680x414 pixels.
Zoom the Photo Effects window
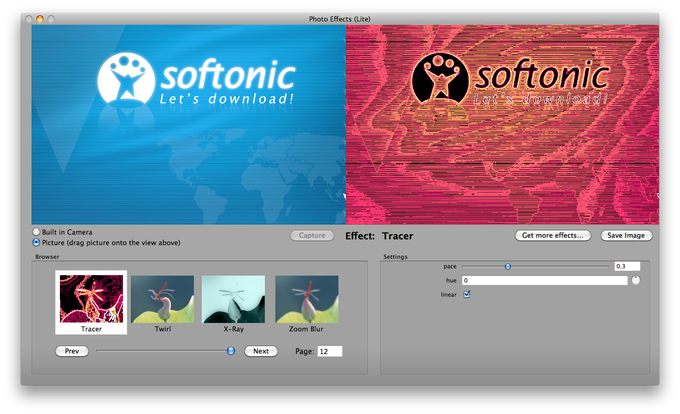click(51, 19)
